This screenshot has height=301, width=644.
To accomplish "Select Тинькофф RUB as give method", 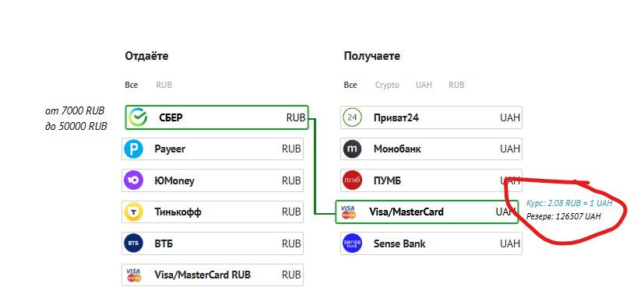I will tap(213, 212).
